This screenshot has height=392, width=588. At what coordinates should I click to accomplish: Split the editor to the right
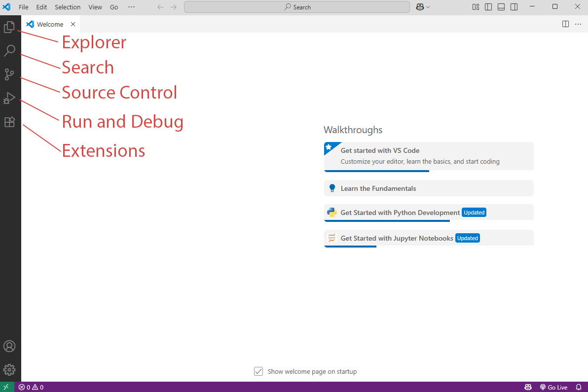565,24
